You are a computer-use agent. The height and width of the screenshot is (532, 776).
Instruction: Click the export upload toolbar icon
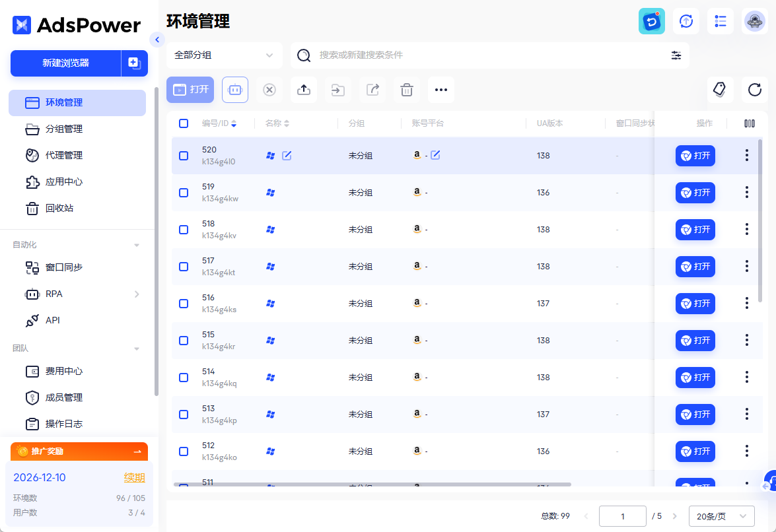click(303, 90)
